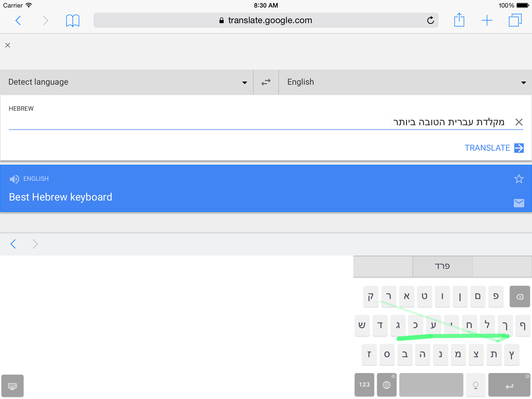This screenshot has width=532, height=399.
Task: Open the Safari tabs overview icon
Action: (x=515, y=20)
